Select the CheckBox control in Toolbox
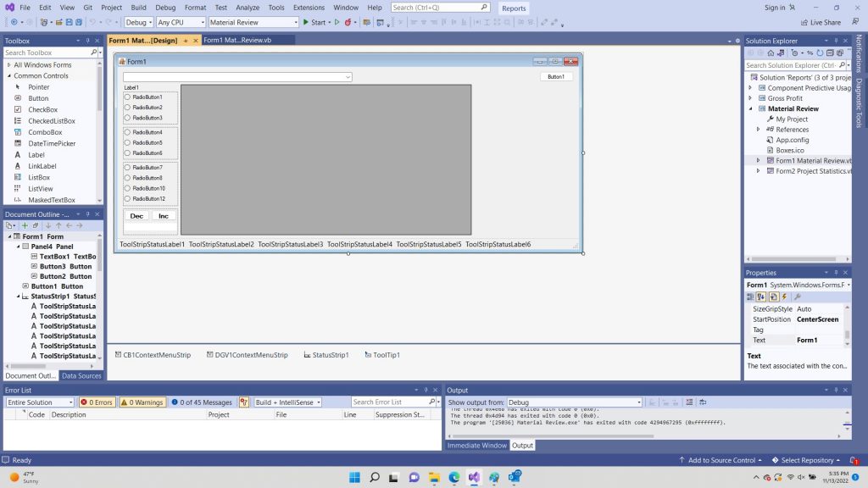The height and width of the screenshot is (488, 868). [x=42, y=109]
